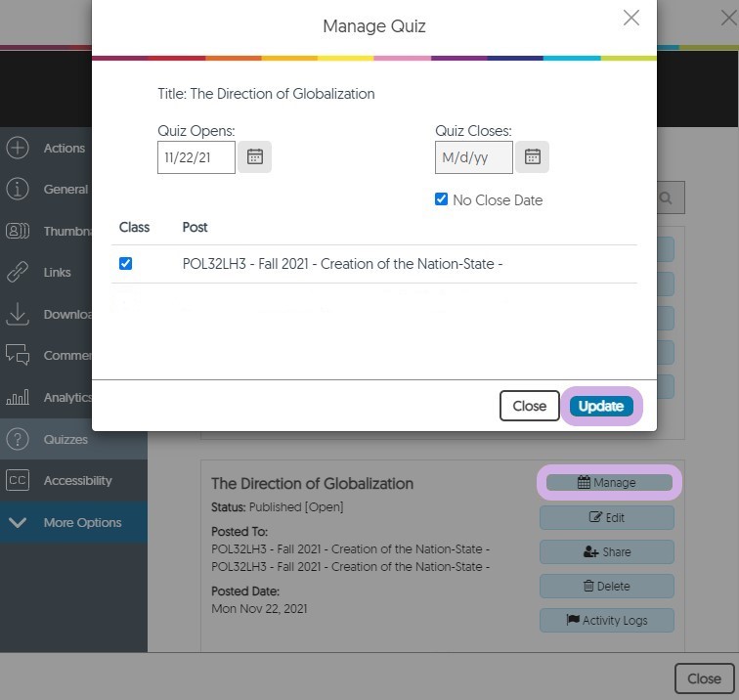Screen dimensions: 739x700
Task: Click the Quizzes question mark icon
Action: (18, 439)
